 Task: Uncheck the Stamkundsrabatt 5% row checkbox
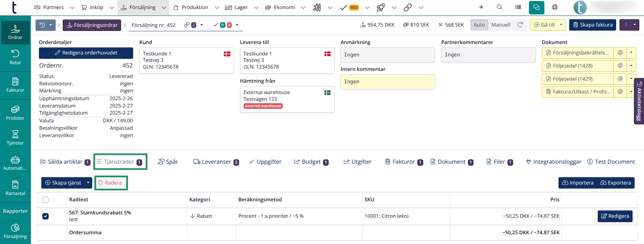(46, 216)
